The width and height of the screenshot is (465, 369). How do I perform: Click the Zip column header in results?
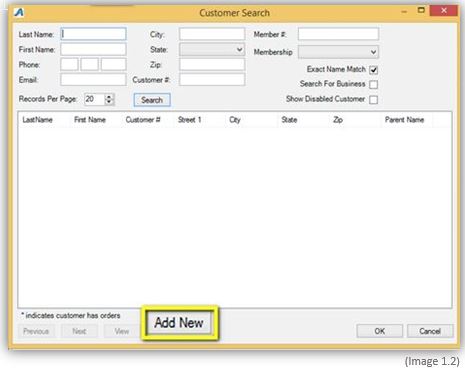point(338,120)
